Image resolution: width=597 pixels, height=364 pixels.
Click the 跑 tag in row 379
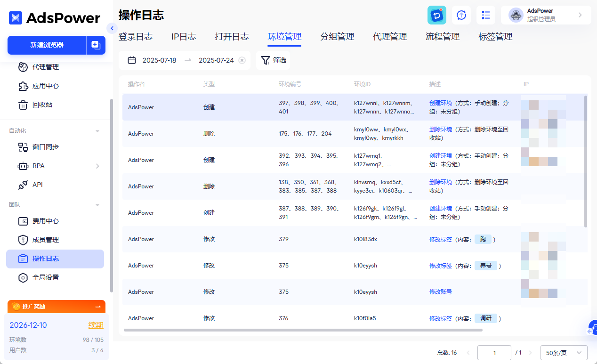click(x=483, y=239)
